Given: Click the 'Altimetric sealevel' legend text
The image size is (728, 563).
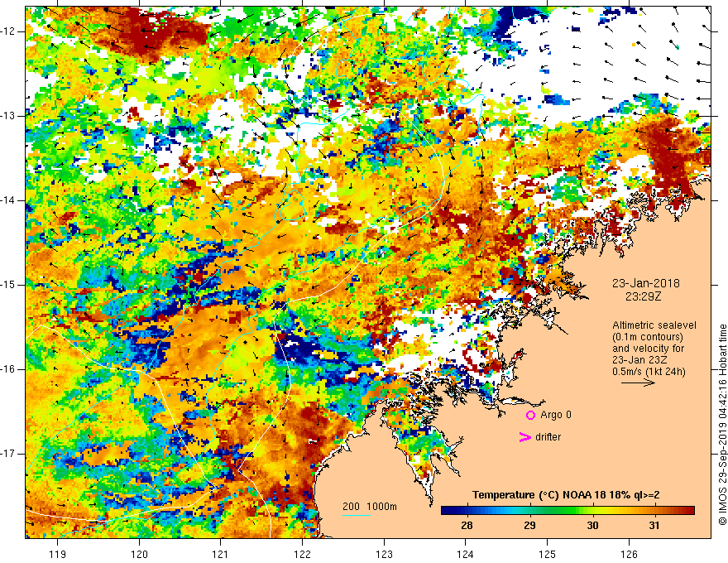Looking at the screenshot, I should 654,325.
